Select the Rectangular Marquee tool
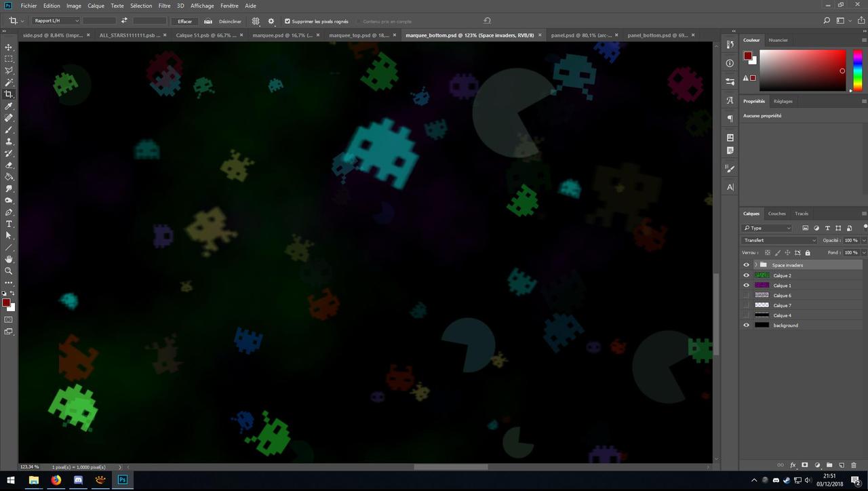868x491 pixels. click(9, 59)
